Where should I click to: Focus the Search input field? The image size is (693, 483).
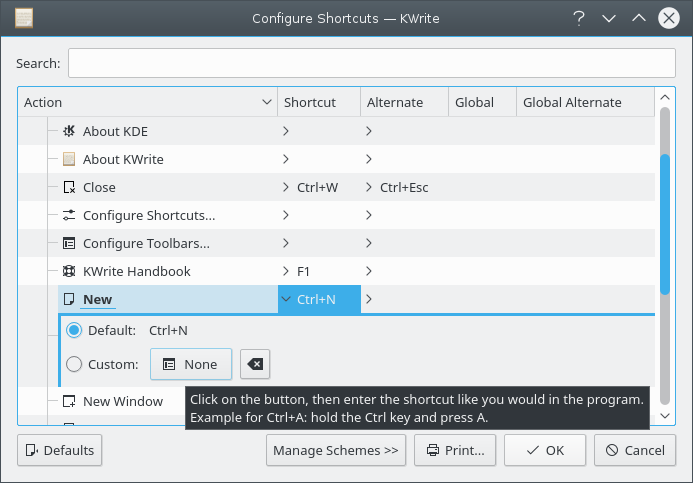(371, 63)
